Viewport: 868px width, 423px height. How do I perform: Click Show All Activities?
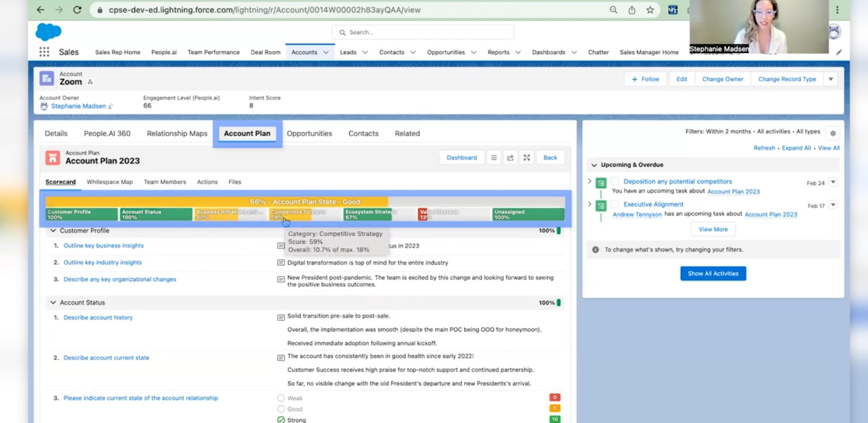[713, 274]
